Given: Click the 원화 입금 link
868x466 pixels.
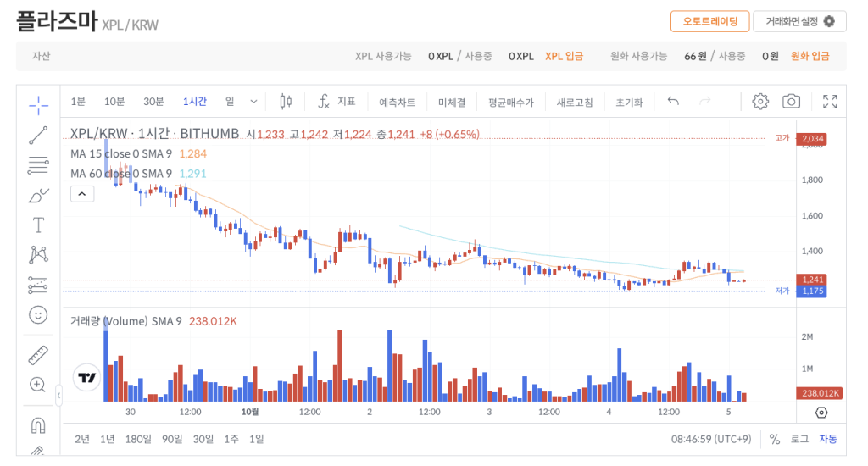Looking at the screenshot, I should (810, 56).
